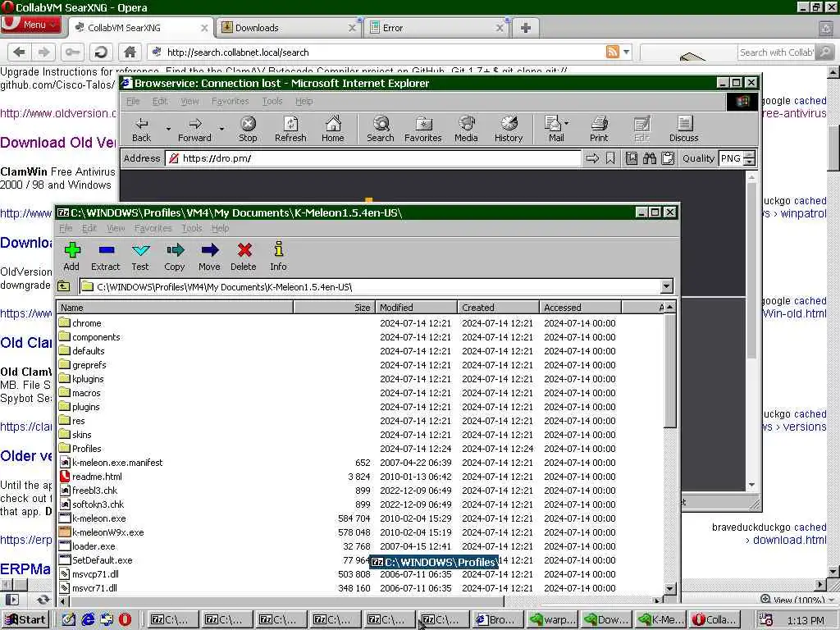This screenshot has height=630, width=840.
Task: Switch to the Downloads tab in Opera
Action: 289,28
